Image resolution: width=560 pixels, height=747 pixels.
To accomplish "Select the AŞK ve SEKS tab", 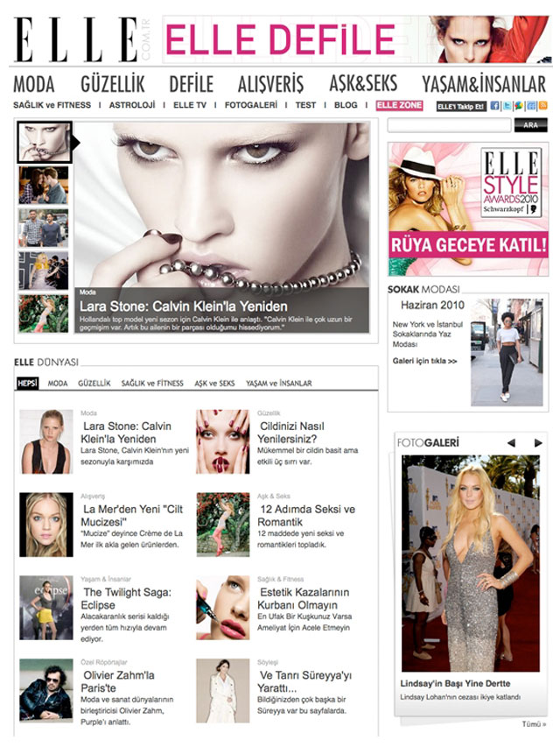I will click(214, 383).
